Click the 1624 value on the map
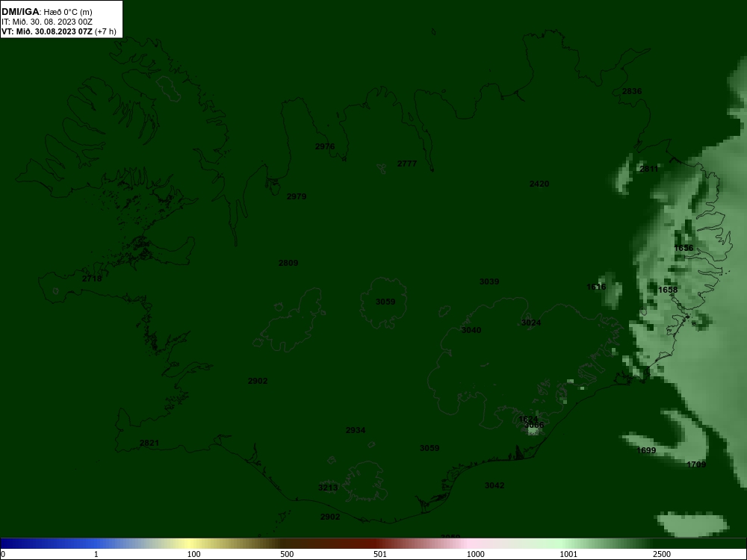The width and height of the screenshot is (747, 560). coord(528,420)
